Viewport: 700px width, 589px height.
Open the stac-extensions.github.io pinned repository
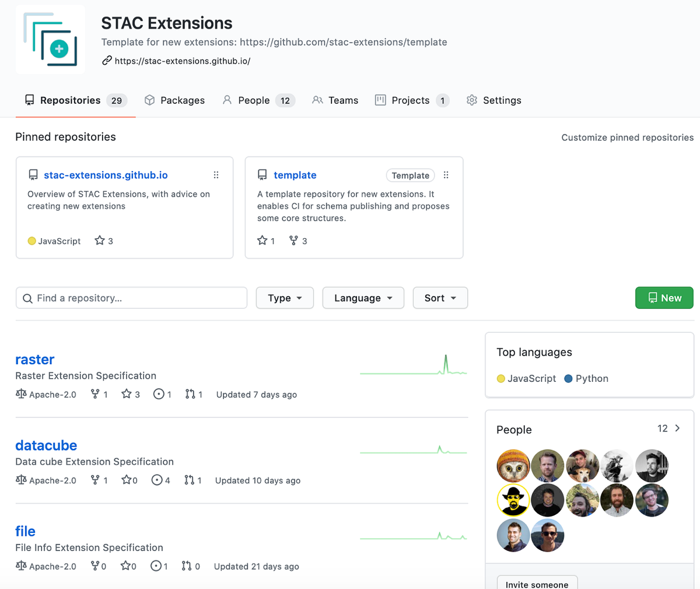pyautogui.click(x=106, y=175)
